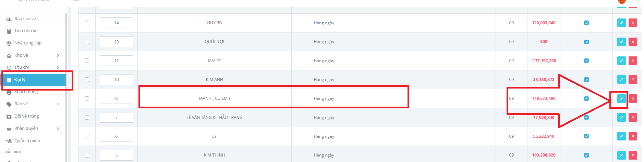Click the blue edit pencil for MẠNH ( CU EM )

click(621, 99)
